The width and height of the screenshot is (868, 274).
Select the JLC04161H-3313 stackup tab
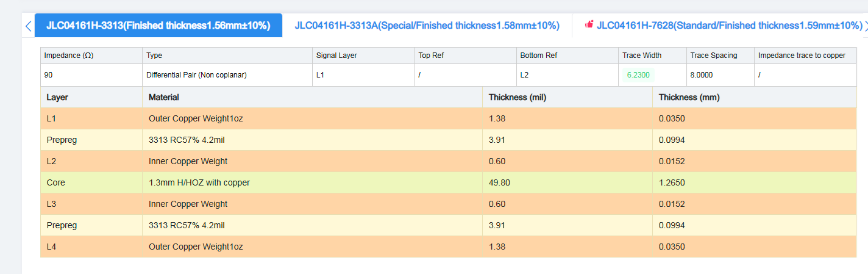(x=158, y=25)
